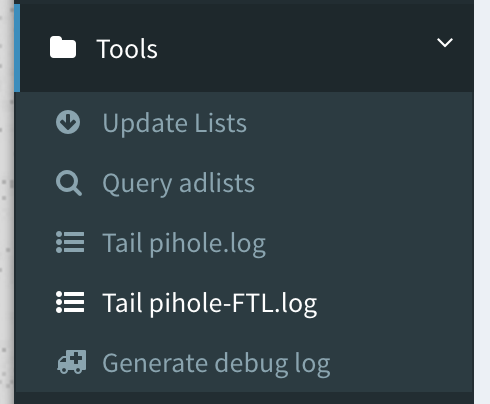Click the textured margin left of the sidebar
Image resolution: width=490 pixels, height=404 pixels.
click(x=7, y=202)
